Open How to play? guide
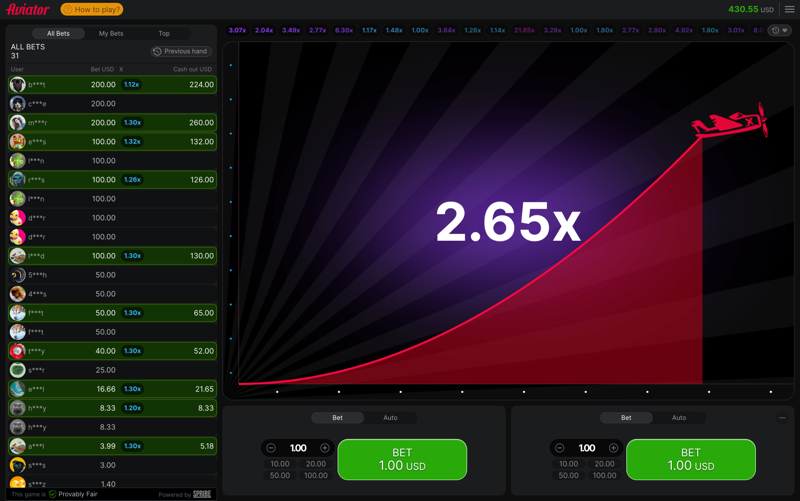Image resolution: width=800 pixels, height=501 pixels. pos(92,9)
